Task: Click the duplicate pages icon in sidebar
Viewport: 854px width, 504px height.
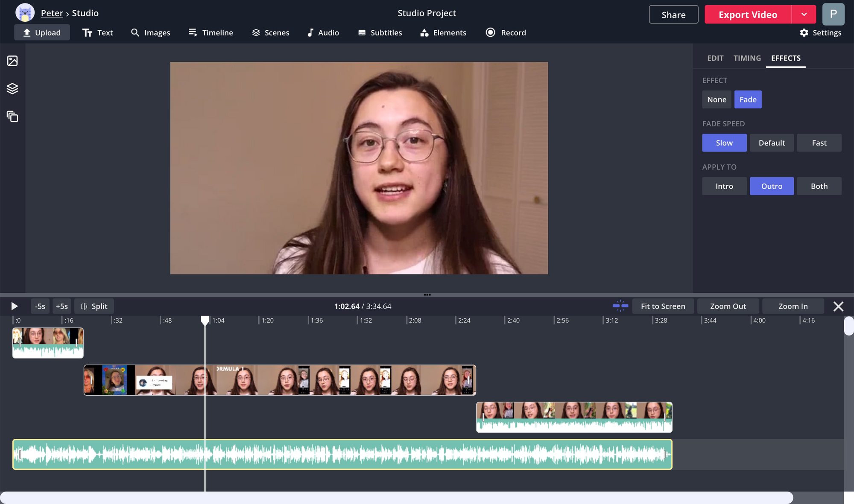Action: click(x=12, y=116)
